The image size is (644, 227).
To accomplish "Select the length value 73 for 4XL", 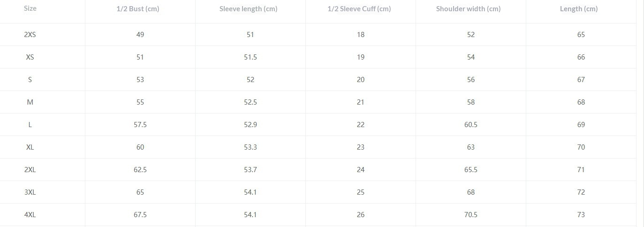I will coord(581,215).
